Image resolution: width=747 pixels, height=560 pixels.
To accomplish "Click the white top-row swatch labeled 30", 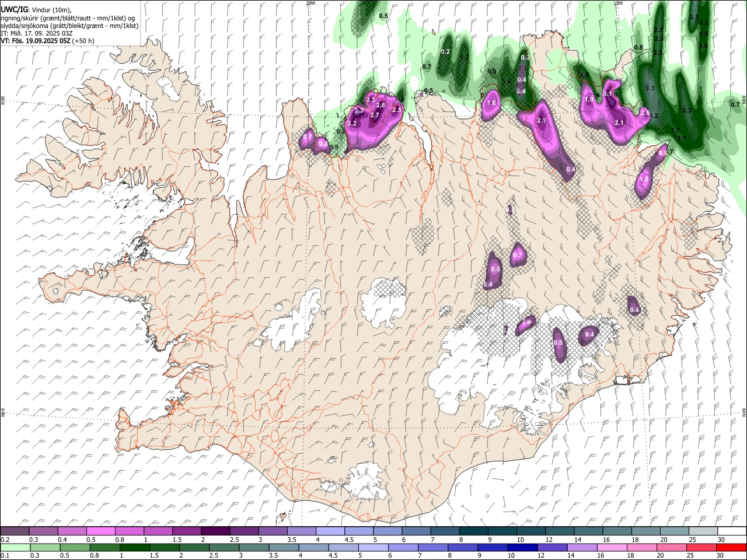I will 732,531.
